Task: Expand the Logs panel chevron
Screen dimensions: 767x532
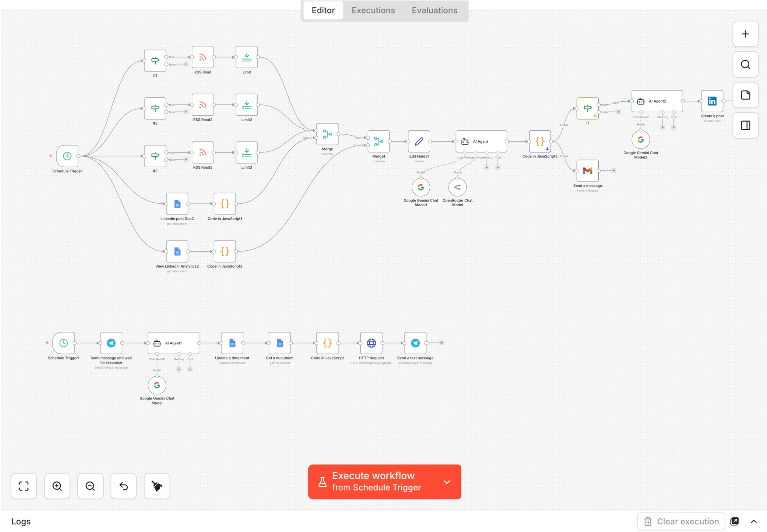Action: pos(754,521)
